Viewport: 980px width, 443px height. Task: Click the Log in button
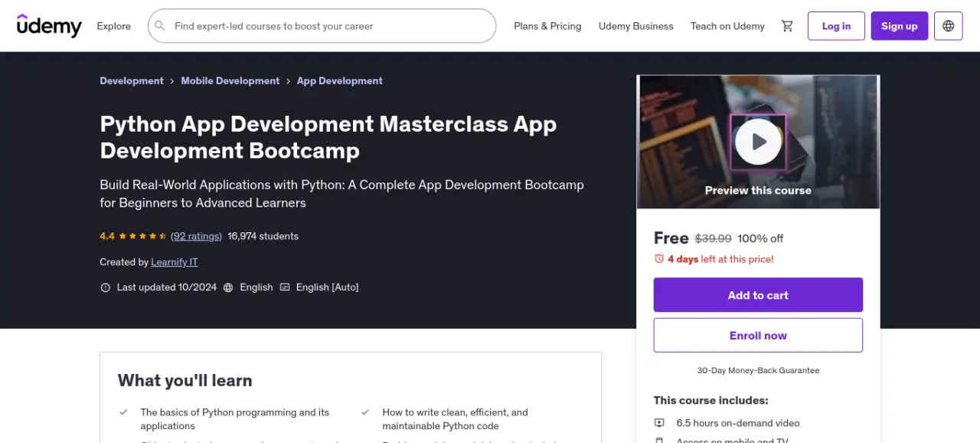tap(836, 26)
